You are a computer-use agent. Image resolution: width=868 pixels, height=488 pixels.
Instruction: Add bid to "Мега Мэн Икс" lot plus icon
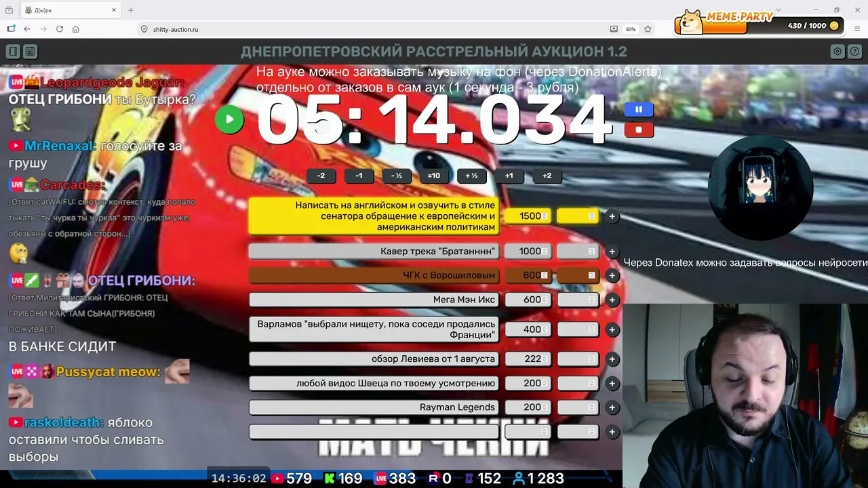pos(612,300)
